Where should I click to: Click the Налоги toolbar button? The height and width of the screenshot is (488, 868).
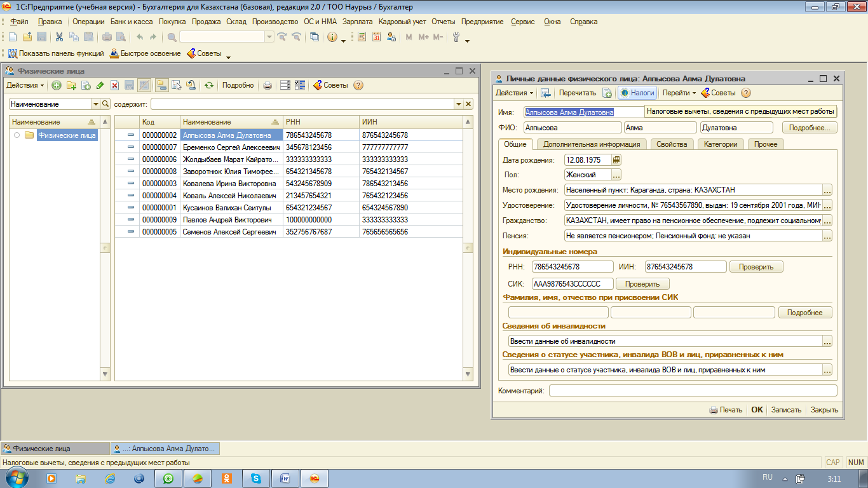coord(637,93)
